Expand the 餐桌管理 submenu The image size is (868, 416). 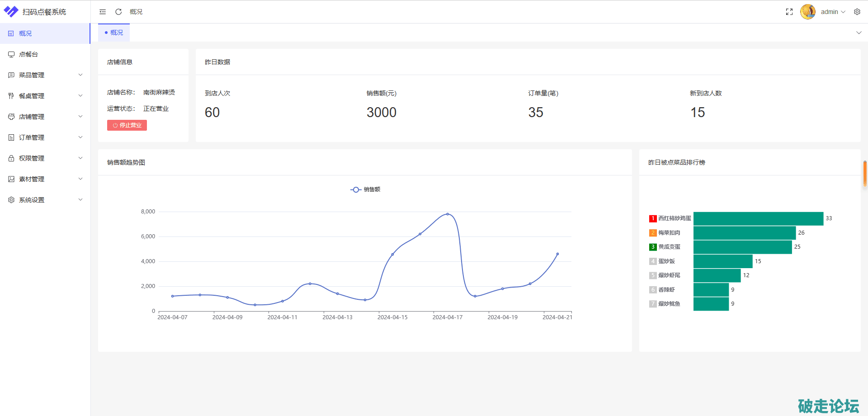click(x=45, y=96)
